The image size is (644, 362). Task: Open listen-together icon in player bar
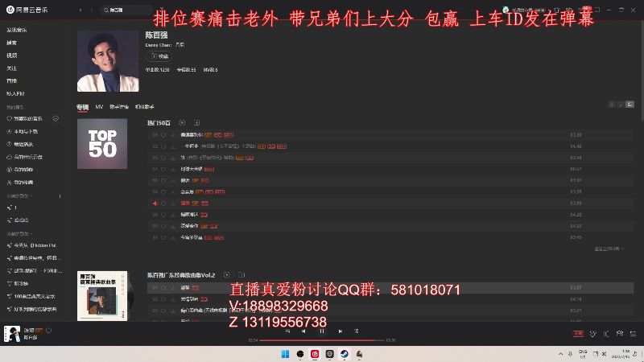coord(620,334)
